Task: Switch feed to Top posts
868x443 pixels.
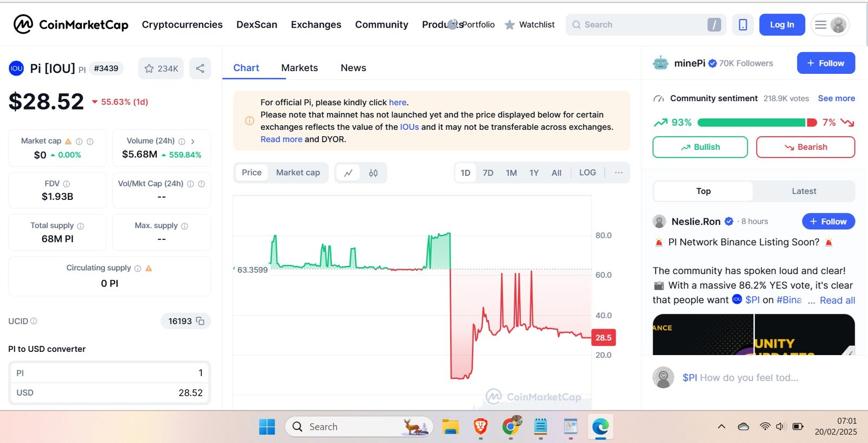Action: [704, 191]
